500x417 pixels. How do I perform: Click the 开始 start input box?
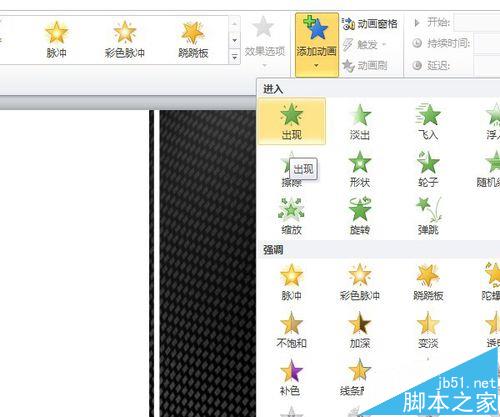click(x=477, y=23)
